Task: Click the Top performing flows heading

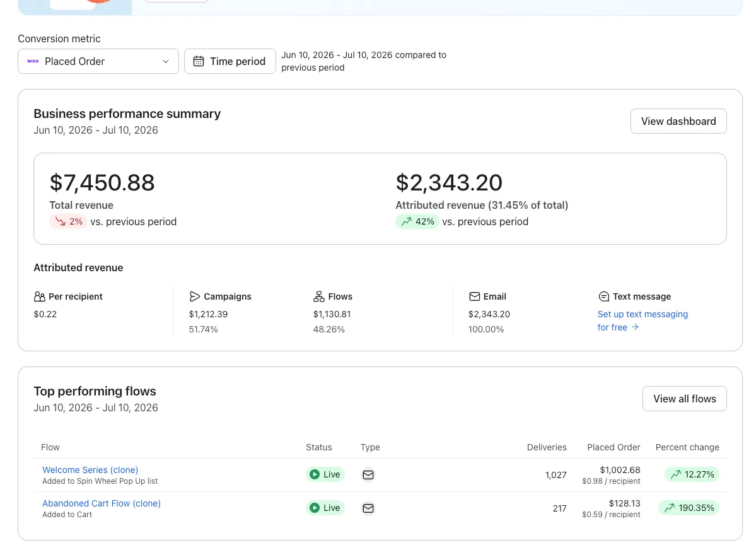Action: 95,391
